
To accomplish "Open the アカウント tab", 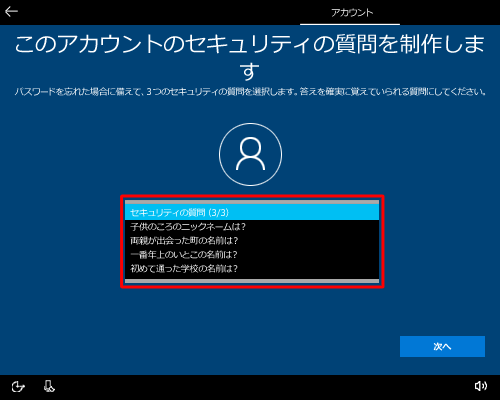I will [351, 13].
